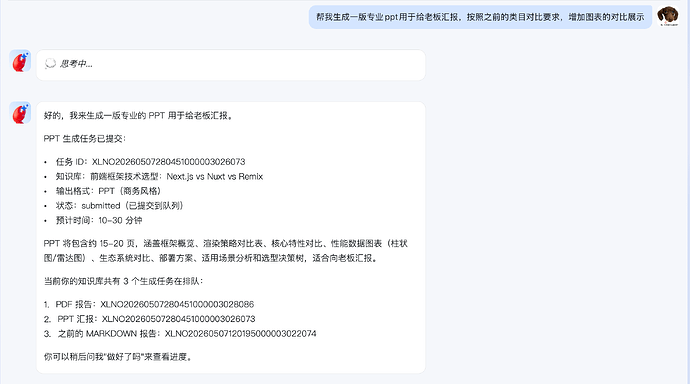Click the 输出格式 PPT 商务风格 bullet
Viewport: 690px width, 384px height.
[108, 191]
